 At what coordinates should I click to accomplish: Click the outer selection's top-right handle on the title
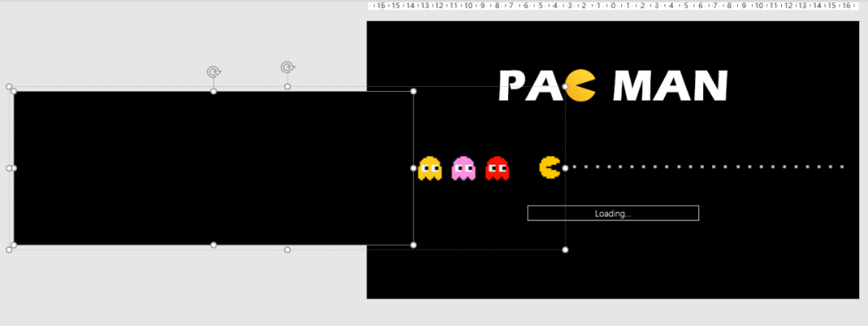click(565, 86)
